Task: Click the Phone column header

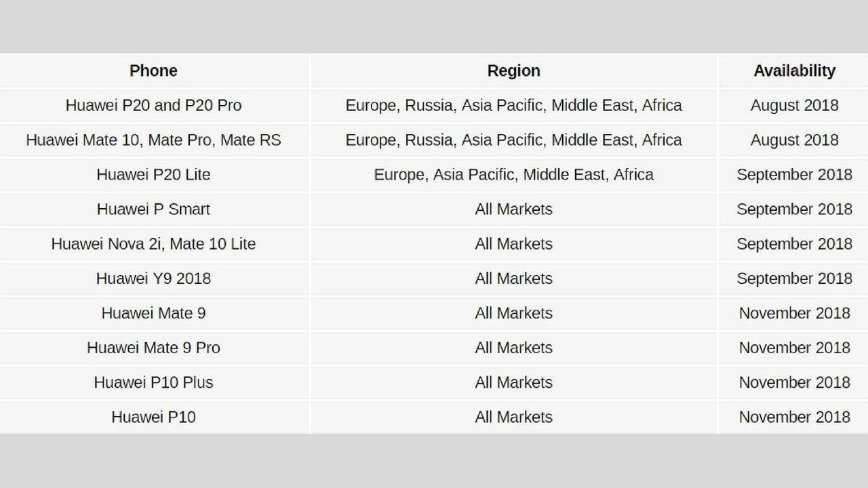Action: pyautogui.click(x=154, y=70)
